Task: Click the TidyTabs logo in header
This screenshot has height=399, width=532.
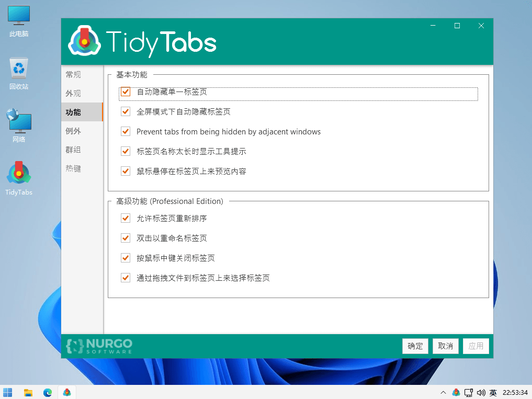Action: coord(142,42)
